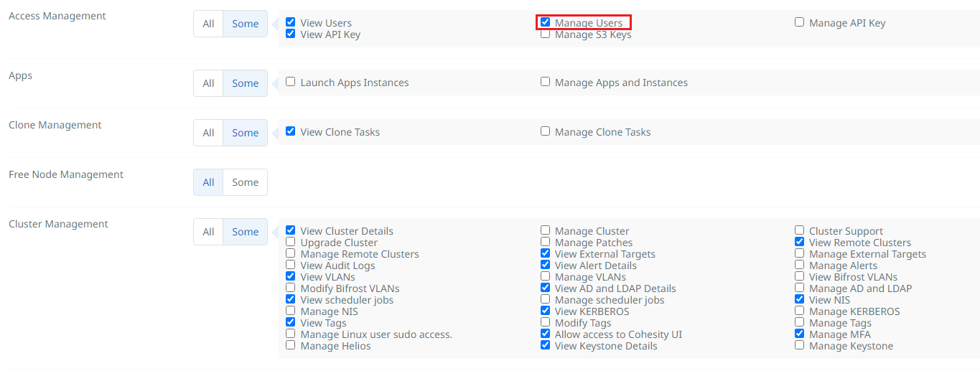This screenshot has height=371, width=980.
Task: Check the Manage Patches checkbox
Action: coord(545,242)
